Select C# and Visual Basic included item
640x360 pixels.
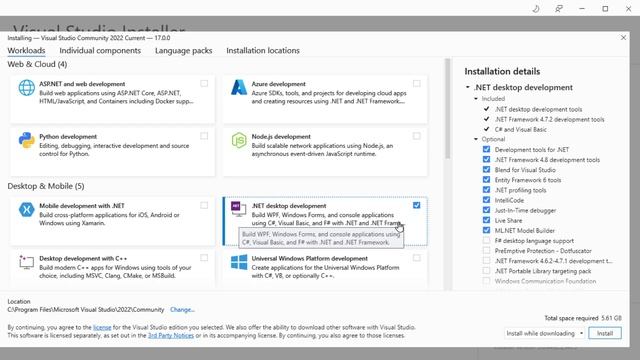click(520, 129)
